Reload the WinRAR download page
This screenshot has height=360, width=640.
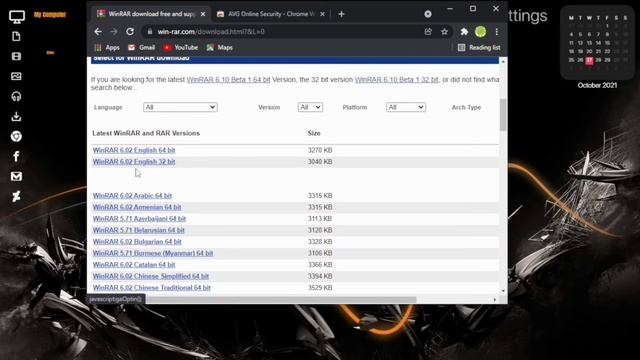pyautogui.click(x=130, y=31)
